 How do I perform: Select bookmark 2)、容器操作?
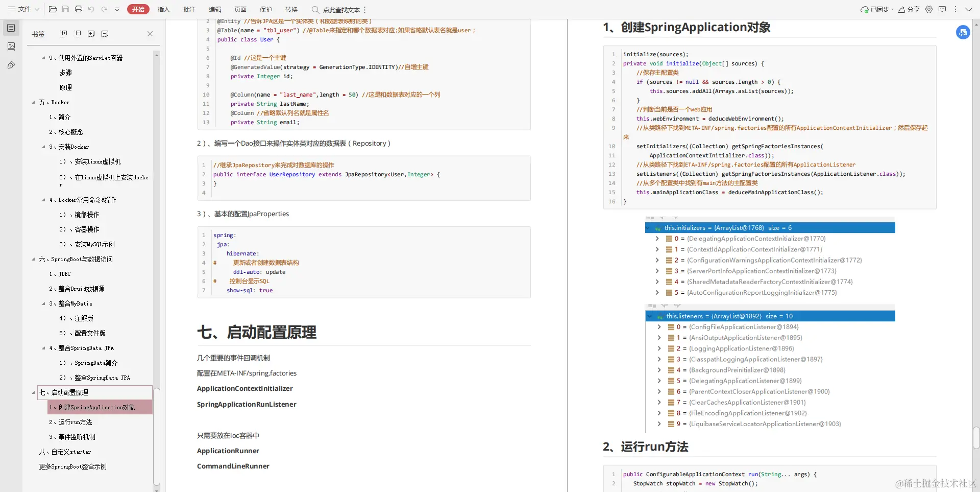pyautogui.click(x=79, y=229)
